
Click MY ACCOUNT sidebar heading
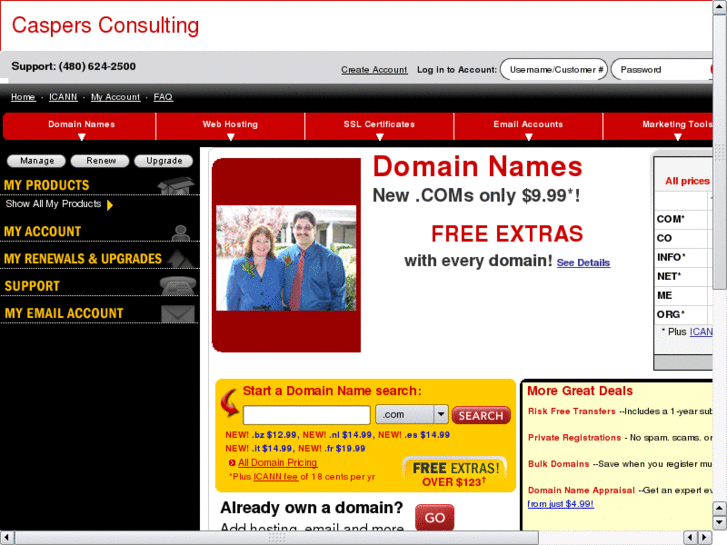click(42, 231)
